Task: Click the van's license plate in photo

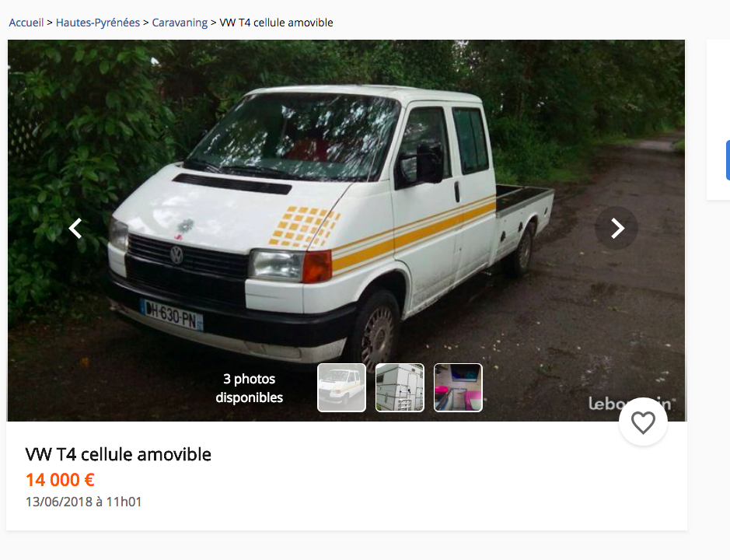Action: (171, 315)
